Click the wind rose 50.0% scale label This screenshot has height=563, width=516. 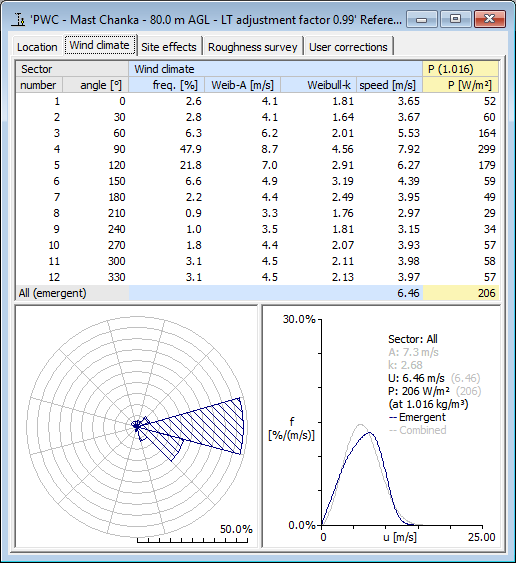[236, 529]
